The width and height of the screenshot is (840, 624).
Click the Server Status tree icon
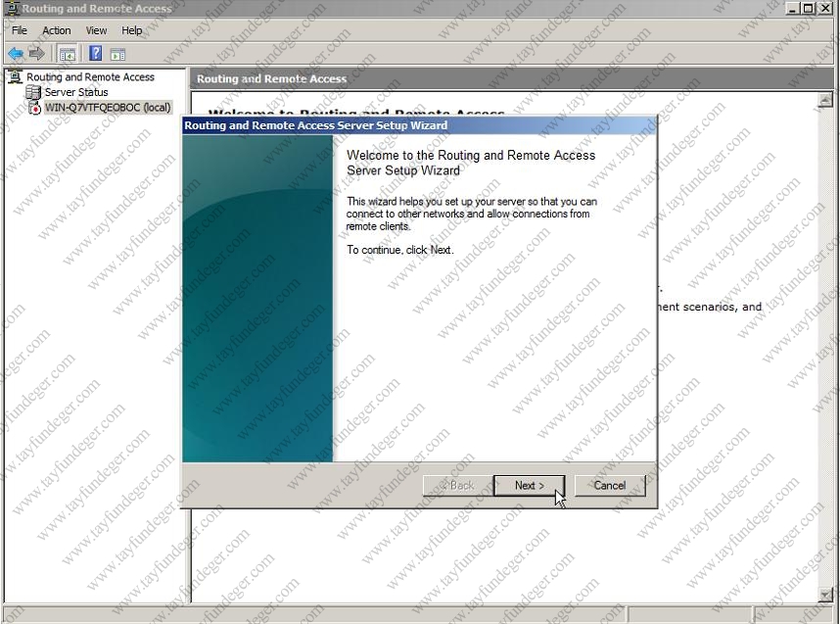33,92
